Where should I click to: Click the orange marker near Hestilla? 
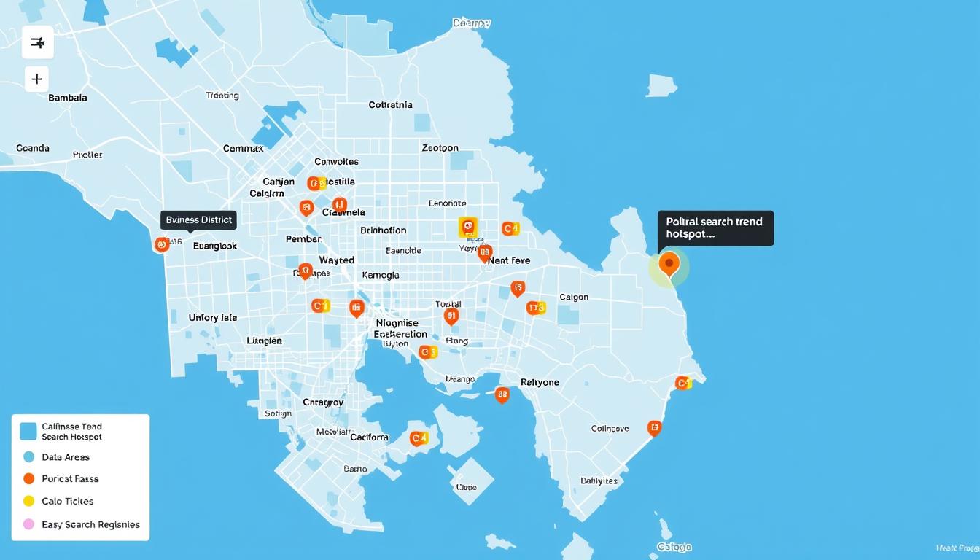pos(314,182)
